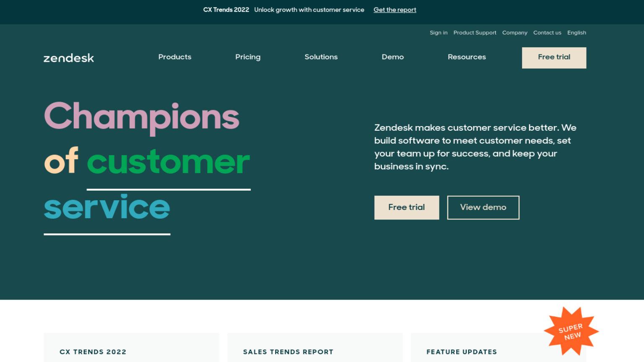
Task: Open the CX Trends 2022 card
Action: point(131,348)
